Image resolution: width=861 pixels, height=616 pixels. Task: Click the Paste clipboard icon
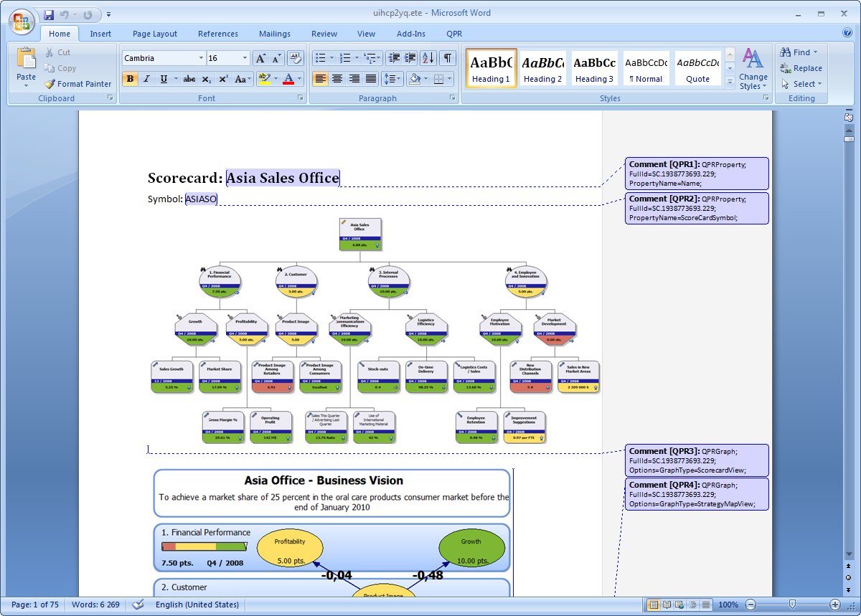[27, 58]
